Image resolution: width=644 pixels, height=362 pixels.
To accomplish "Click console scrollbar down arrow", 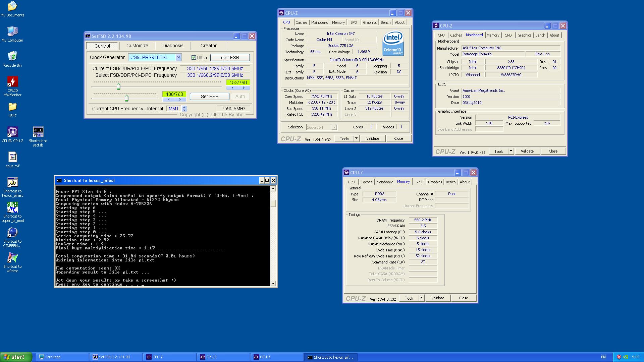I will pyautogui.click(x=273, y=284).
